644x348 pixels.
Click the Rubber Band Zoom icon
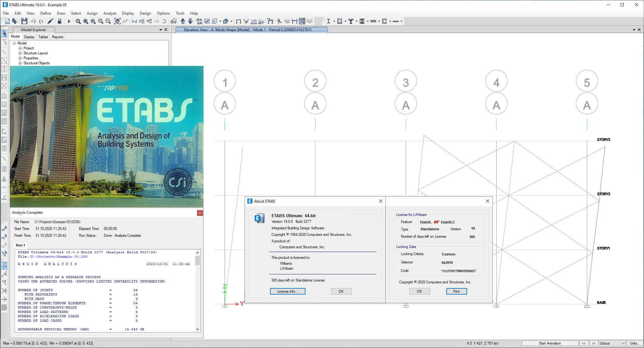78,21
